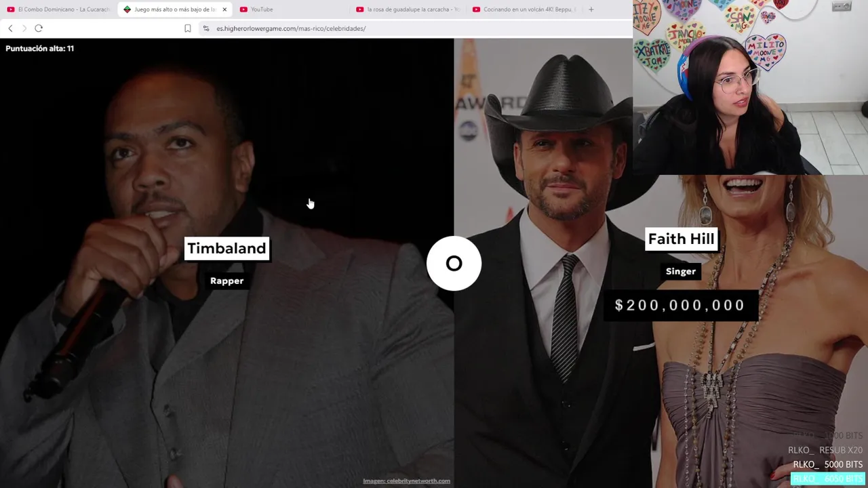The width and height of the screenshot is (868, 488).
Task: Click the Imagen: celebritynetworth.com credit link
Action: pyautogui.click(x=406, y=481)
